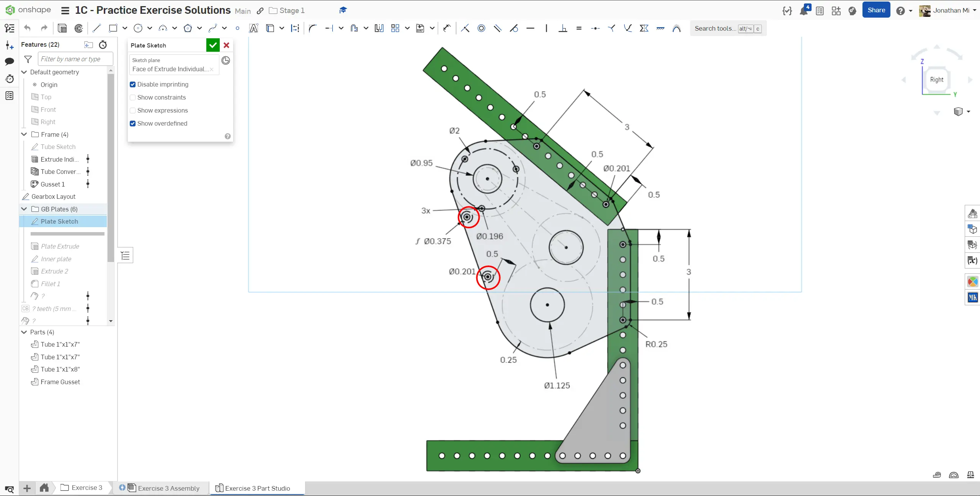Click the Filter by name field
This screenshot has height=496, width=980.
75,59
